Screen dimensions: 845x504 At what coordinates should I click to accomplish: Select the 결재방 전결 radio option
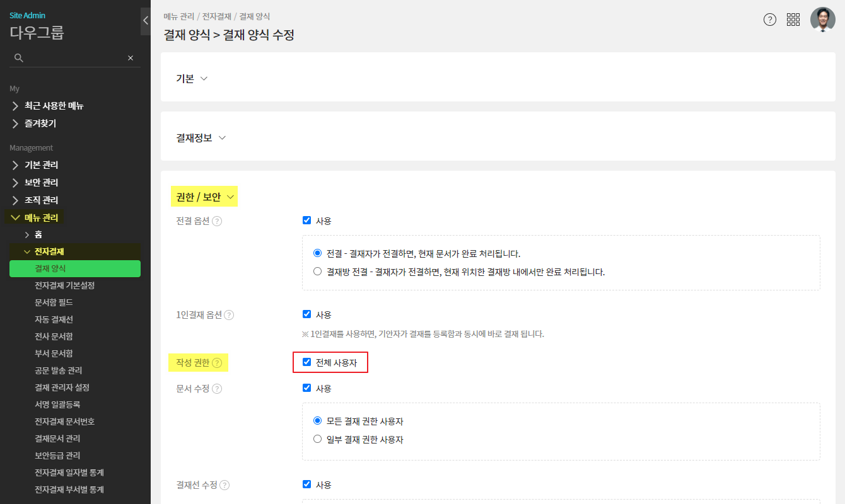(x=318, y=272)
